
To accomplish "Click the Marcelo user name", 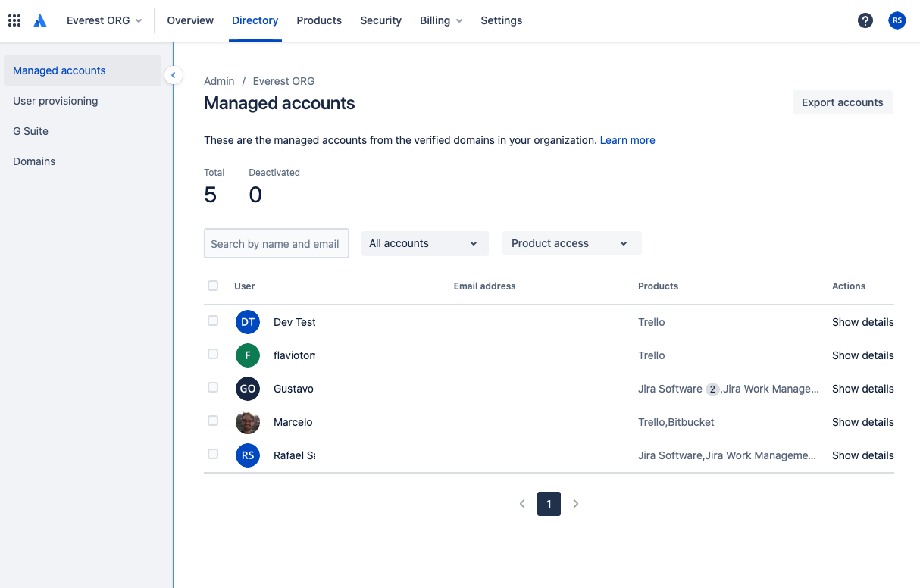I will point(293,422).
